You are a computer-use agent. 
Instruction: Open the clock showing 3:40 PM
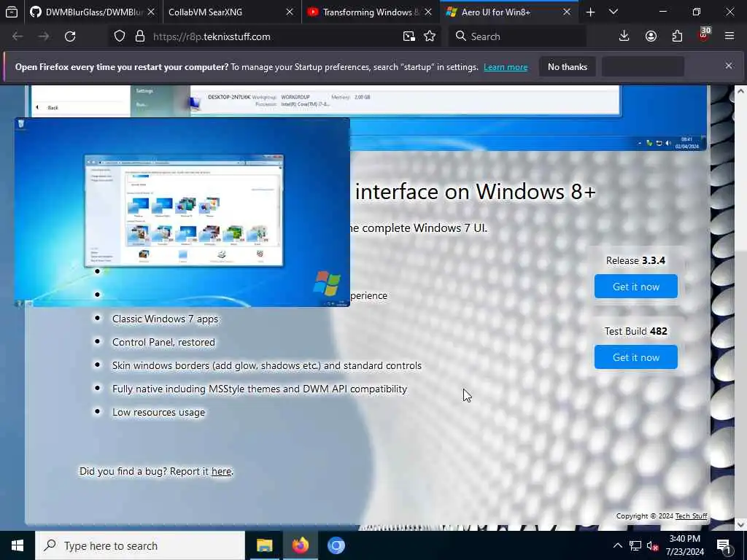(x=684, y=545)
